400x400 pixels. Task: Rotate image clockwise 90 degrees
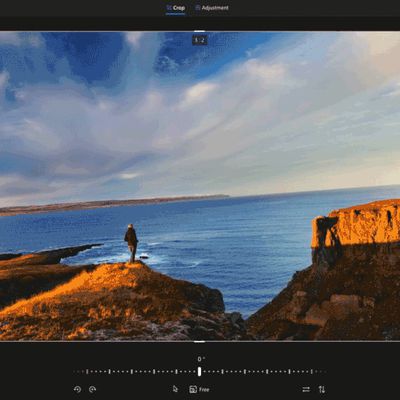(x=93, y=389)
